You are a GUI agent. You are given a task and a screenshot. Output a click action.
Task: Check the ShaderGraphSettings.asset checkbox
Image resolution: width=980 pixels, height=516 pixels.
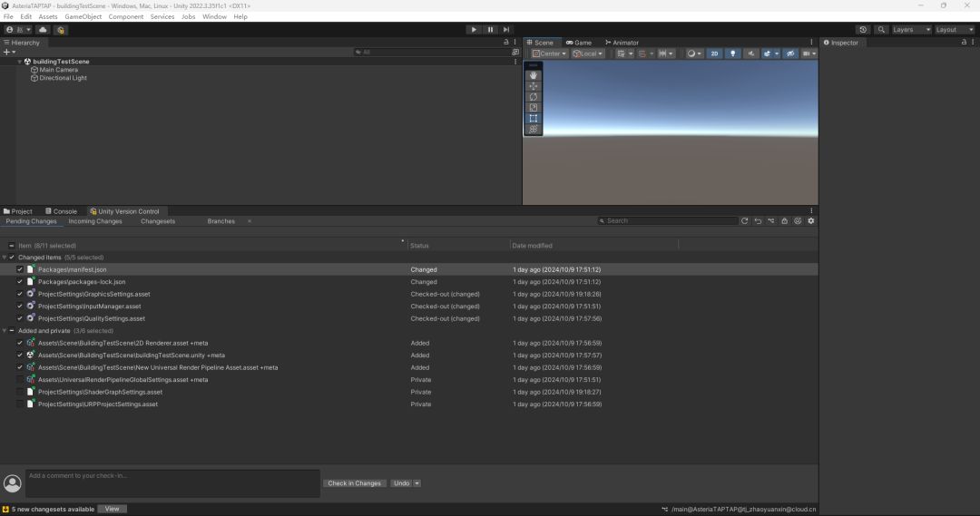pyautogui.click(x=20, y=392)
